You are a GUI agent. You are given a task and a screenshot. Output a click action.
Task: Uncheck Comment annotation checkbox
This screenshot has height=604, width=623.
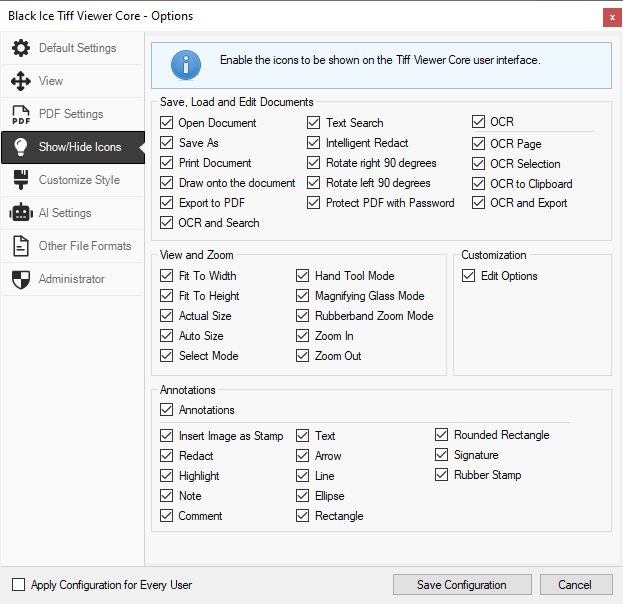[166, 515]
